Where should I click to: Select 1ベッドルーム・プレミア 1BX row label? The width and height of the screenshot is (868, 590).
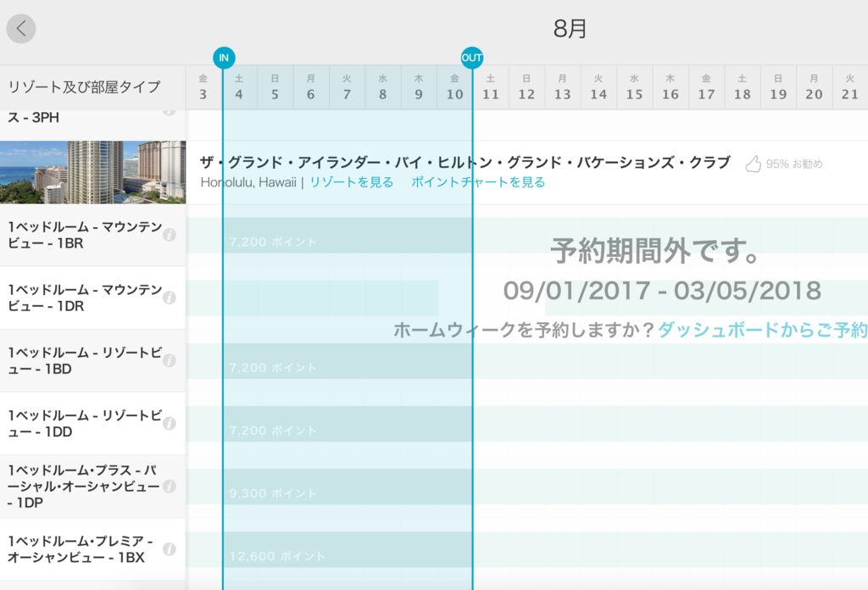coord(81,549)
